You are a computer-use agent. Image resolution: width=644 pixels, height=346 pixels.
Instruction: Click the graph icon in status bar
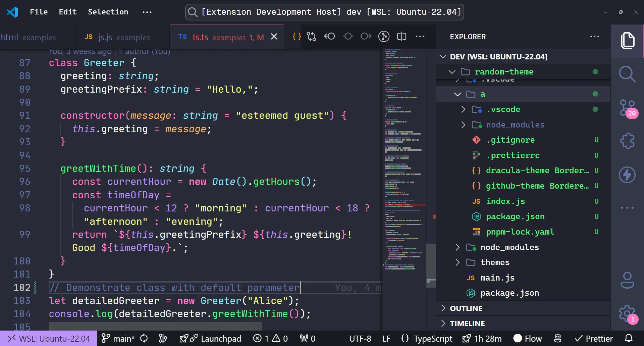[x=163, y=338]
